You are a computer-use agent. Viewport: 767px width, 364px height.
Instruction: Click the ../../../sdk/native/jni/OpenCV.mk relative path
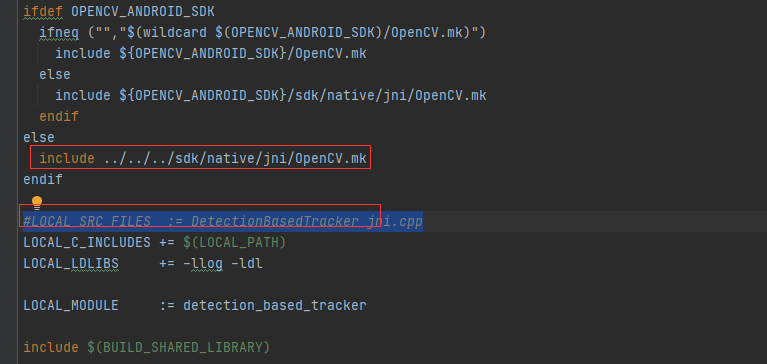coord(235,159)
